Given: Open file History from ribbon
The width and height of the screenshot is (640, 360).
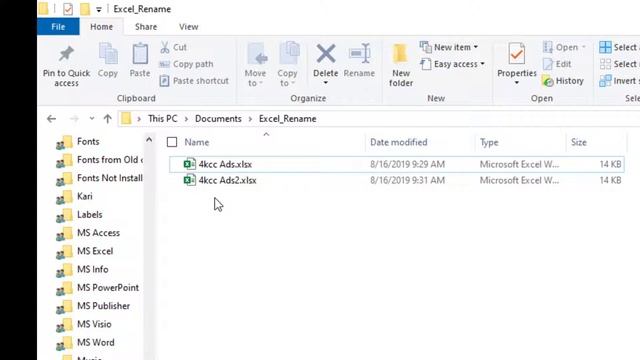Looking at the screenshot, I should (563, 81).
